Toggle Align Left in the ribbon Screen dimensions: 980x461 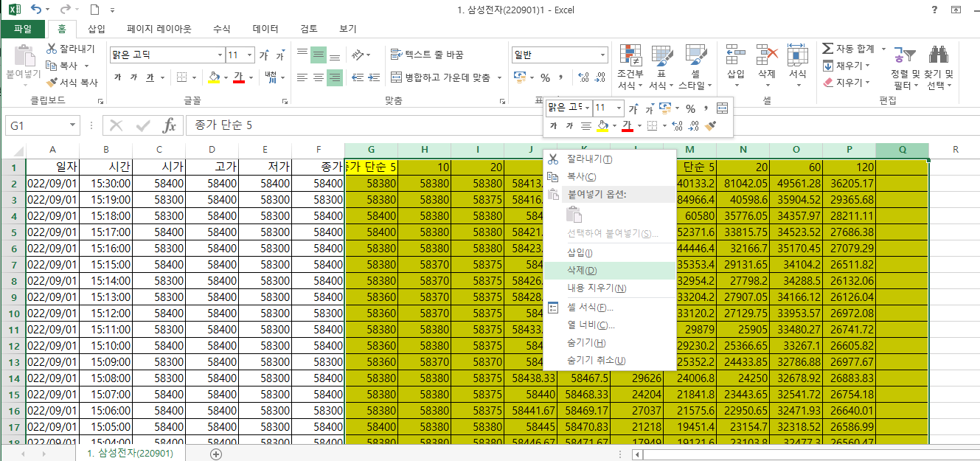[302, 77]
